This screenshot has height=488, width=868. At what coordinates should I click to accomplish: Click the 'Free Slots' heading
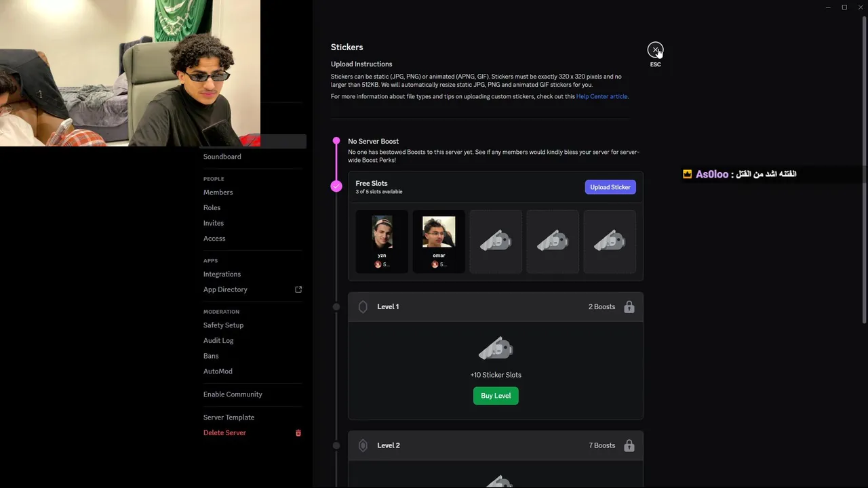(x=372, y=183)
